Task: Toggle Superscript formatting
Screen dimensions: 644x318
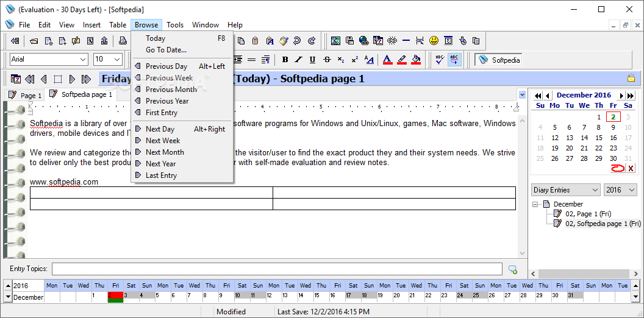Action: pos(355,60)
